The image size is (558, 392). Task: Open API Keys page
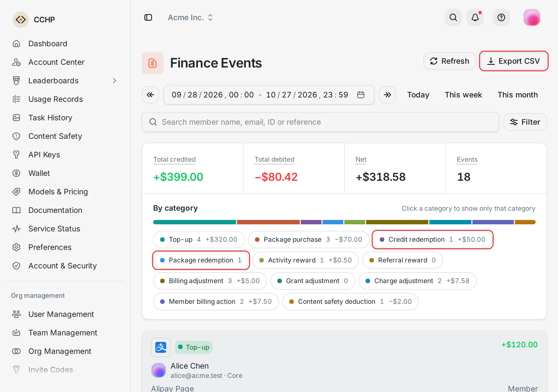tap(65, 155)
